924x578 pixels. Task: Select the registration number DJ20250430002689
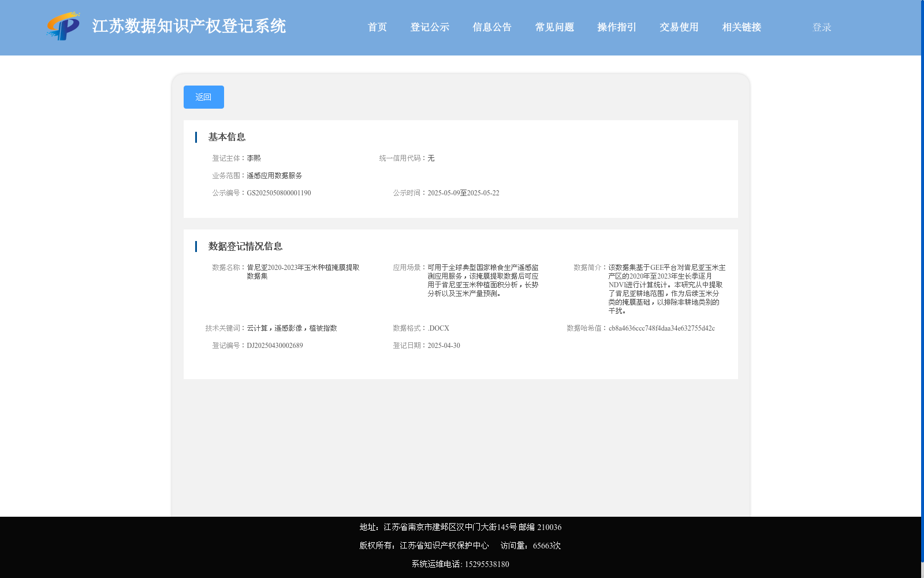(x=275, y=346)
